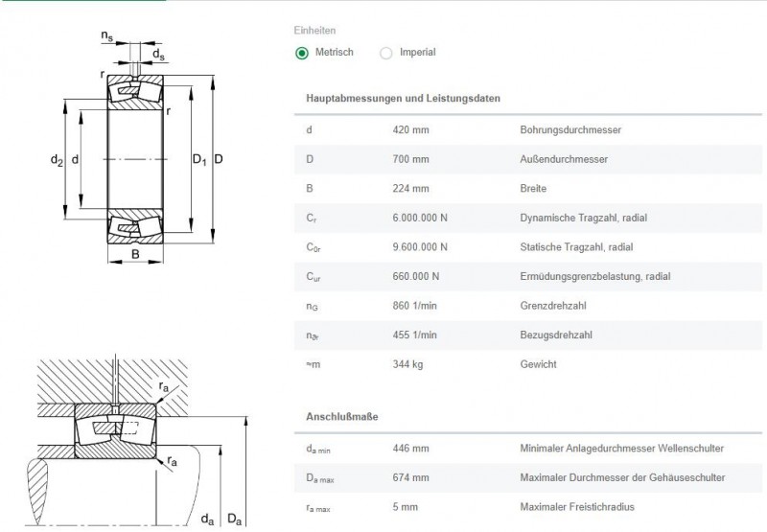This screenshot has width=767, height=532.
Task: Click the Gewicht description
Action: pos(538,365)
